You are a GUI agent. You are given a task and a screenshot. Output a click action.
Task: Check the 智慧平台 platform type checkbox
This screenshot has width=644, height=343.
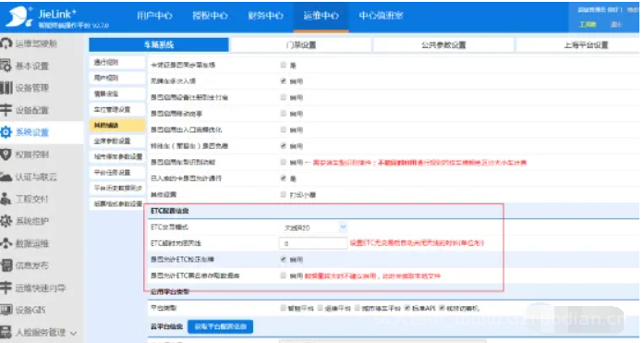(x=283, y=308)
